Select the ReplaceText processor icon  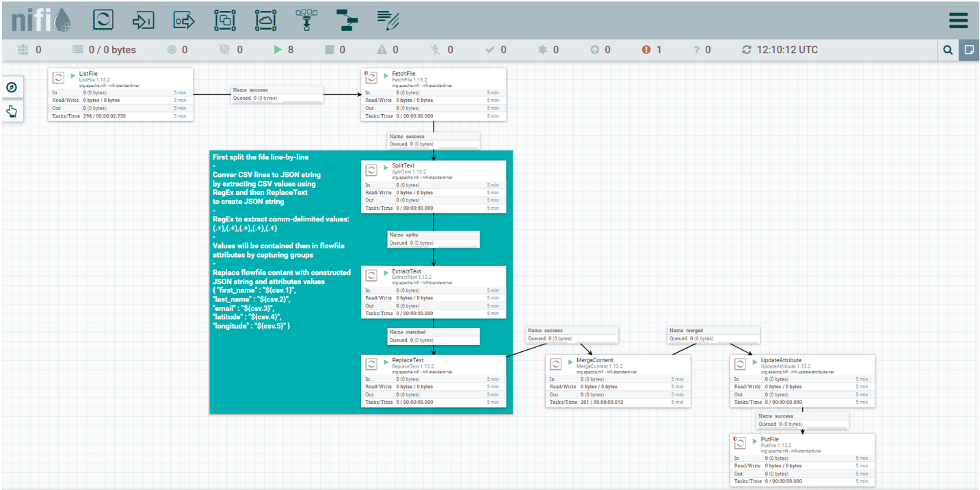click(x=372, y=364)
